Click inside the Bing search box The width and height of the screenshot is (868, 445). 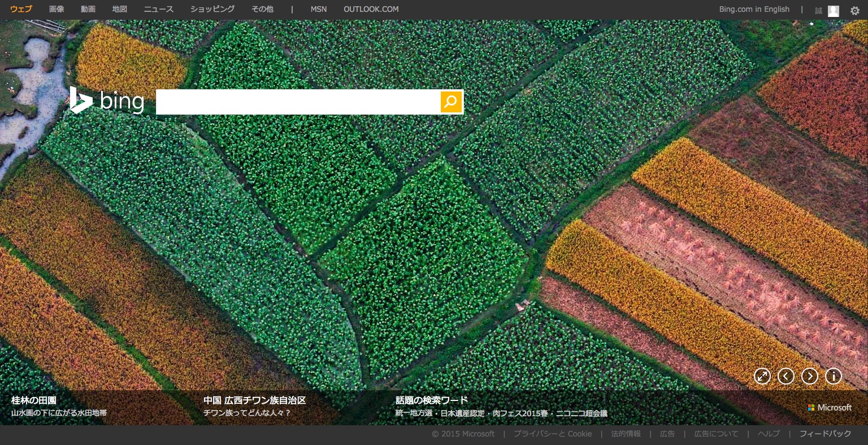click(x=298, y=102)
